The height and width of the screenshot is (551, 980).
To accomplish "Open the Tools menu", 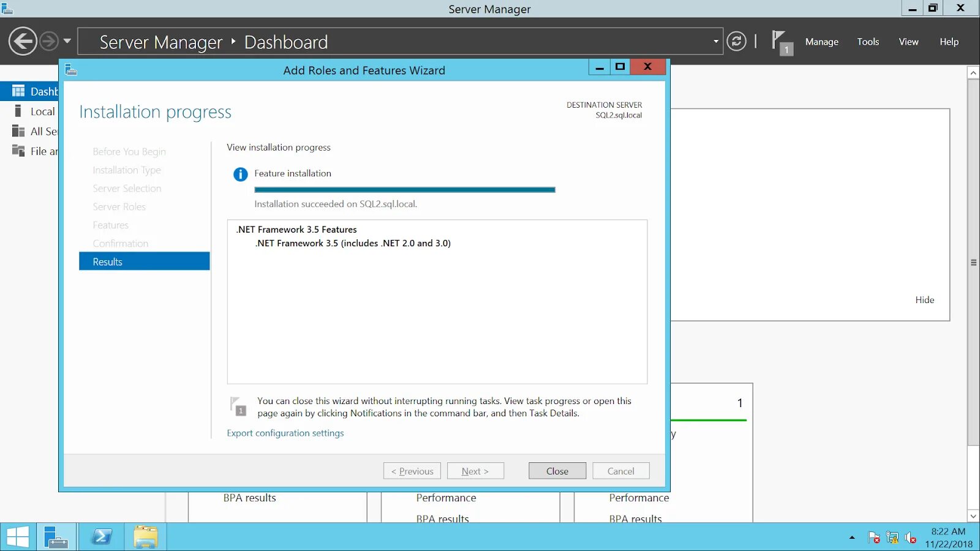I will coord(868,42).
